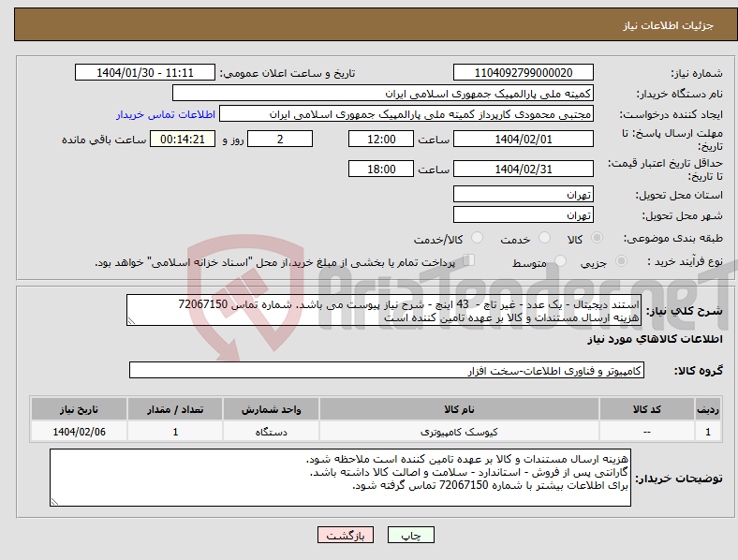Viewport: 738px width, 560px height.
Task: Toggle the اسناد خزانه اسلامی payment checkbox
Action: [468, 260]
